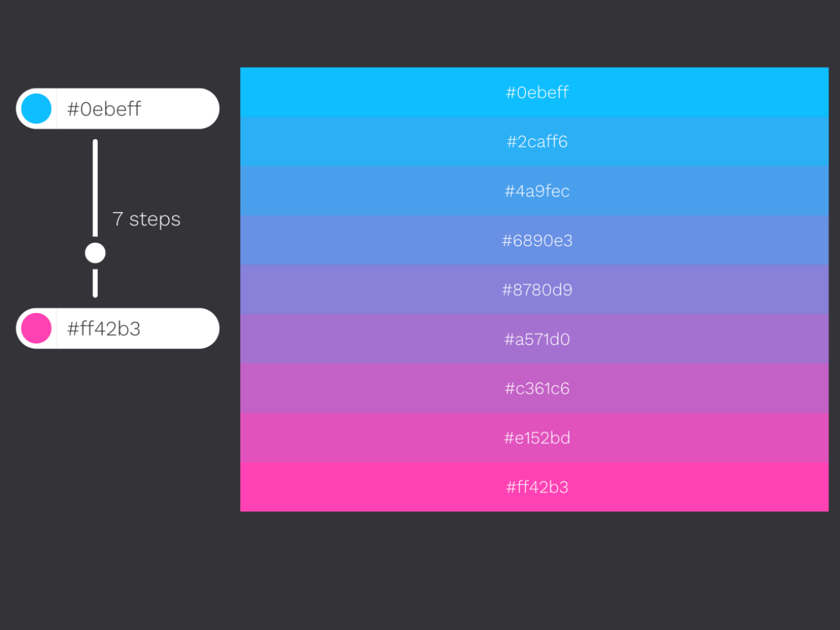
Task: Click the round steps slider handle
Action: (95, 253)
